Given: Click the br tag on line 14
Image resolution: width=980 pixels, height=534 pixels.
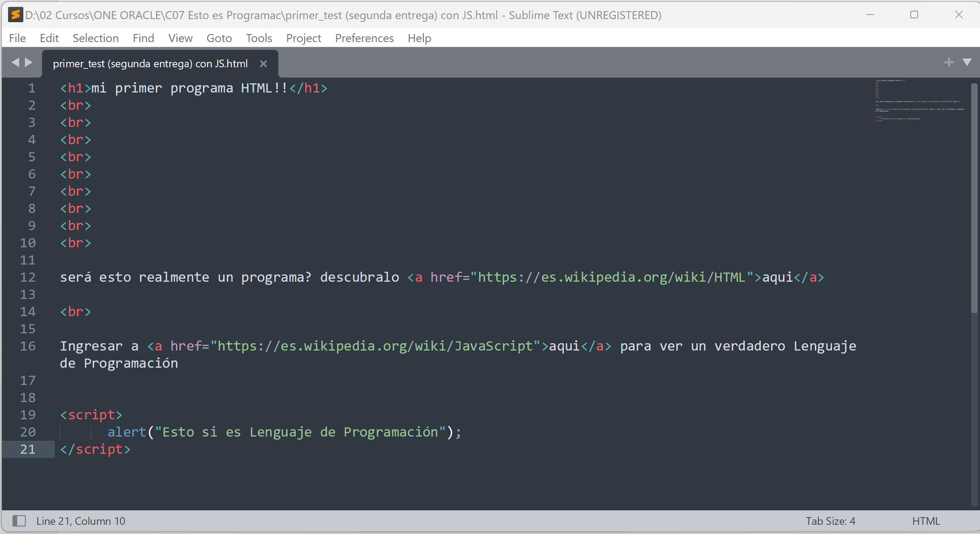Looking at the screenshot, I should [x=76, y=312].
